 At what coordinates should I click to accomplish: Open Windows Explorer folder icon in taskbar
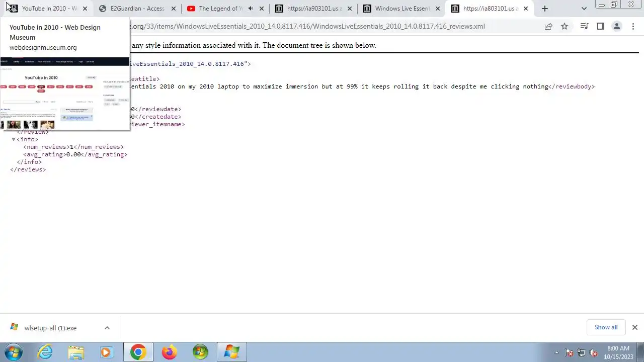76,352
